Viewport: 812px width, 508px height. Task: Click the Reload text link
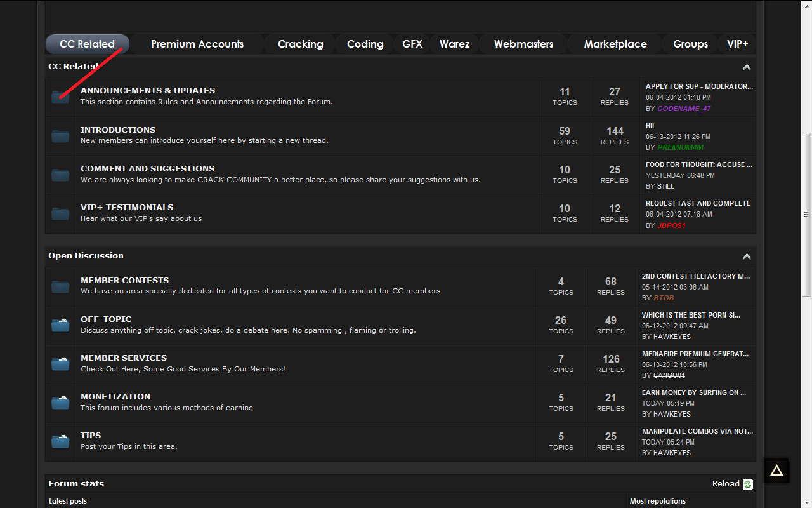tap(726, 484)
